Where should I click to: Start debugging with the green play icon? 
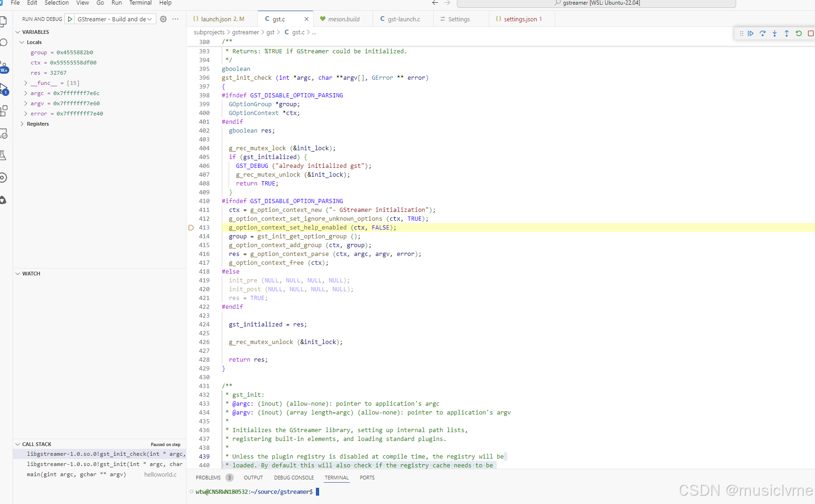point(70,19)
